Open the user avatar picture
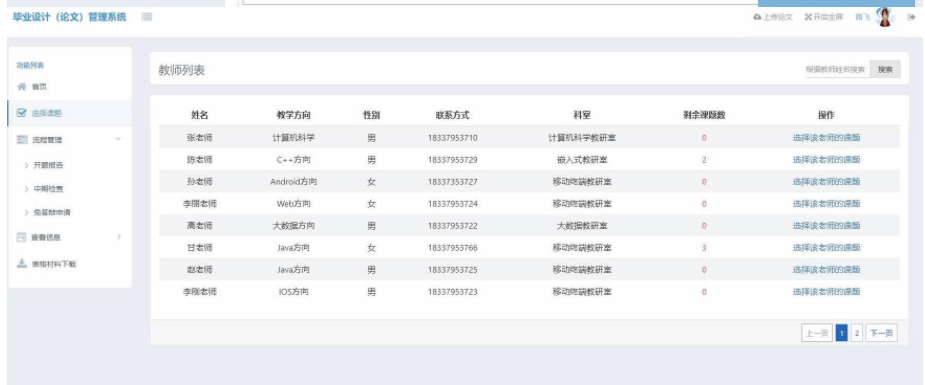The height and width of the screenshot is (385, 925). pyautogui.click(x=885, y=17)
